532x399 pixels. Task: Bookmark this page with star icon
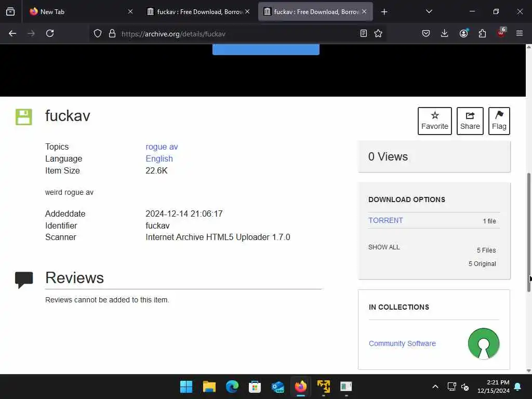click(x=378, y=33)
